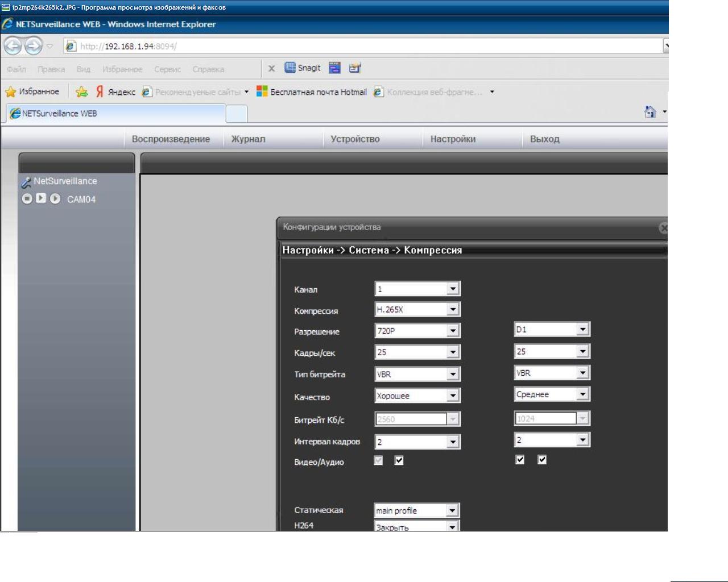Open the Воспроизведение menu
728x582 pixels.
tap(171, 139)
